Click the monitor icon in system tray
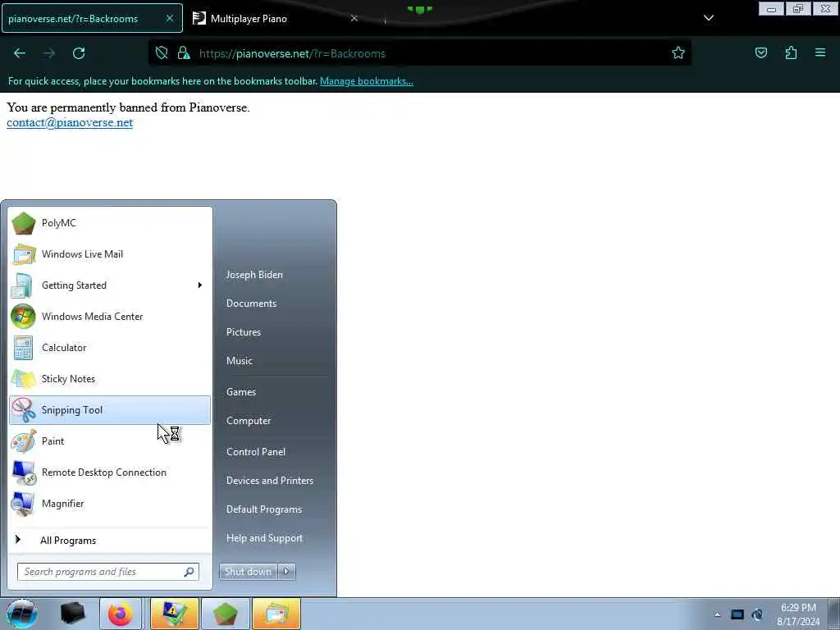Image resolution: width=840 pixels, height=630 pixels. pyautogui.click(x=737, y=614)
